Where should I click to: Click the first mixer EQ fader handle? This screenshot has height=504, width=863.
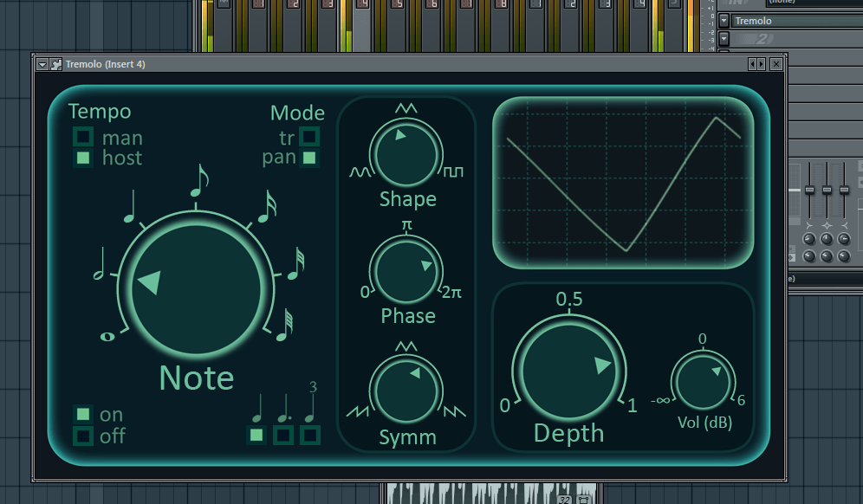pos(809,191)
